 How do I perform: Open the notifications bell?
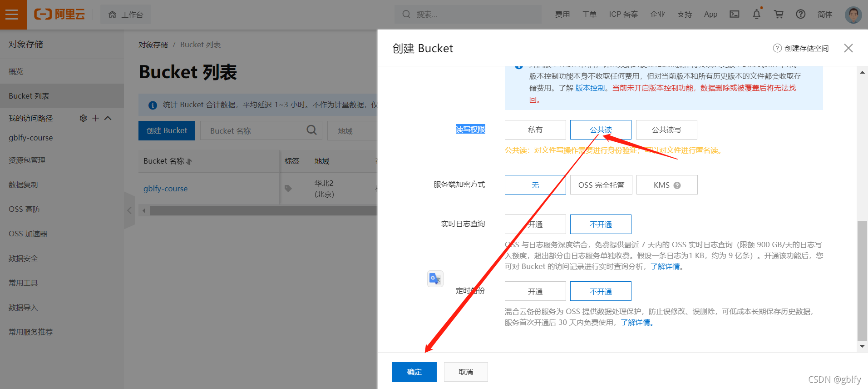757,15
